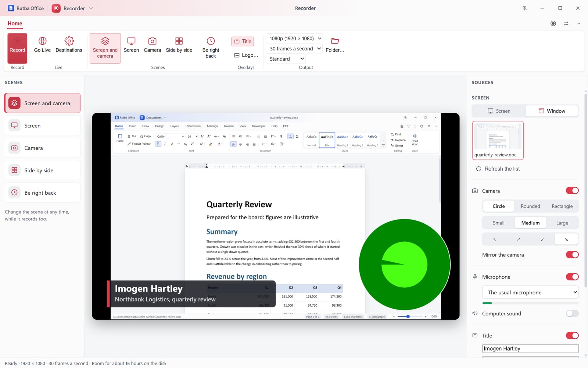Select Be right back in Scenes list
Viewport: 588px width, 368px height.
42,193
